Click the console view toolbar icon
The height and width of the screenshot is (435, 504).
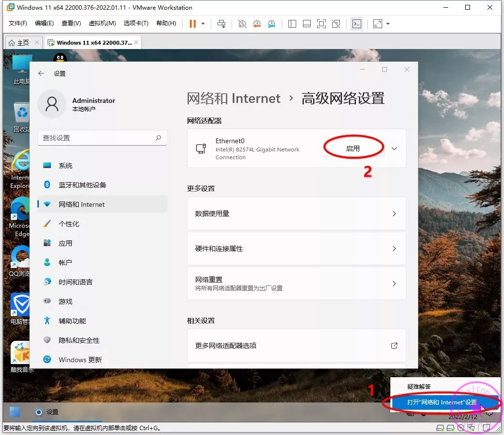point(357,24)
